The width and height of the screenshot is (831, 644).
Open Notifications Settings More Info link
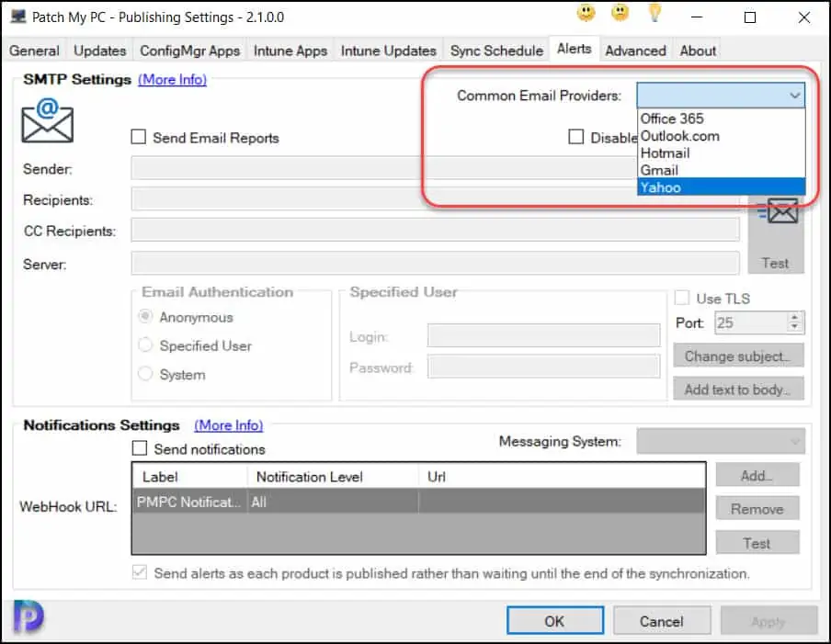(x=228, y=425)
